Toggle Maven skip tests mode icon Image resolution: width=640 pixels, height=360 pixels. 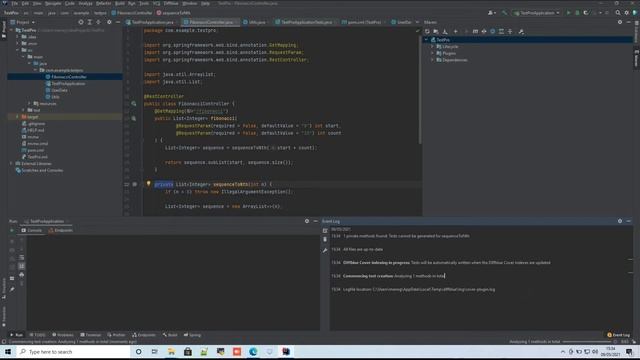click(x=493, y=31)
